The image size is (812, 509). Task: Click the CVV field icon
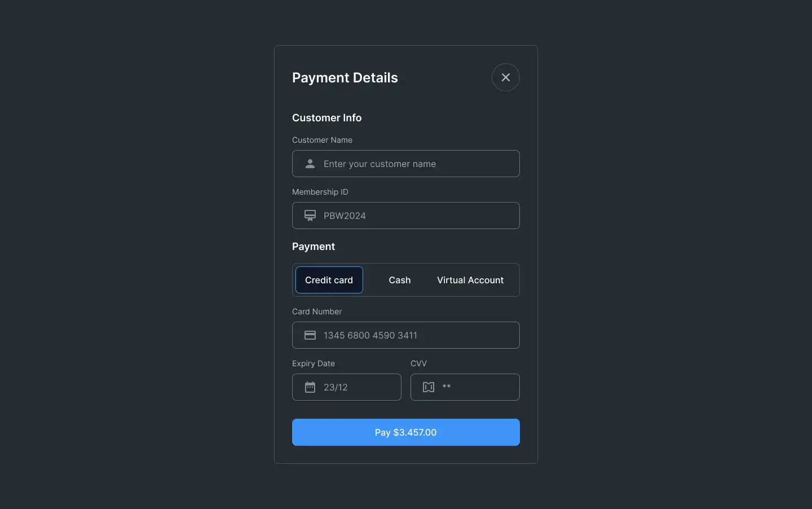point(429,387)
